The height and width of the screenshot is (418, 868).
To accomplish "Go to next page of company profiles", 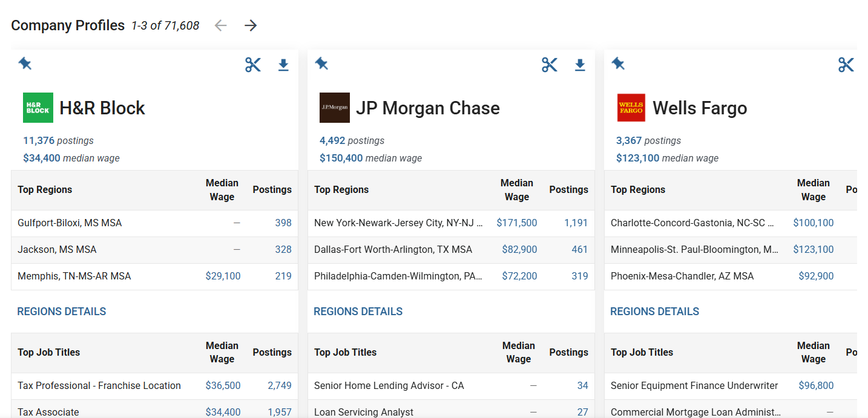I will coord(251,25).
